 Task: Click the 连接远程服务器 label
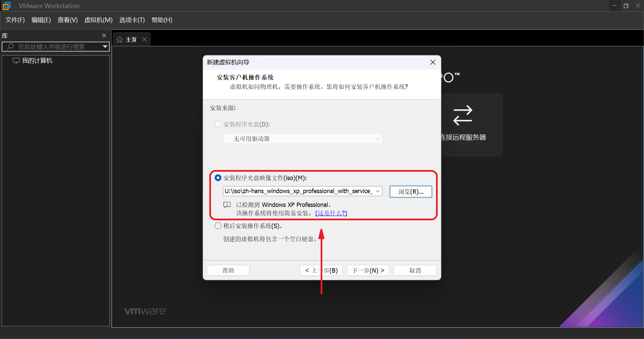tap(463, 137)
